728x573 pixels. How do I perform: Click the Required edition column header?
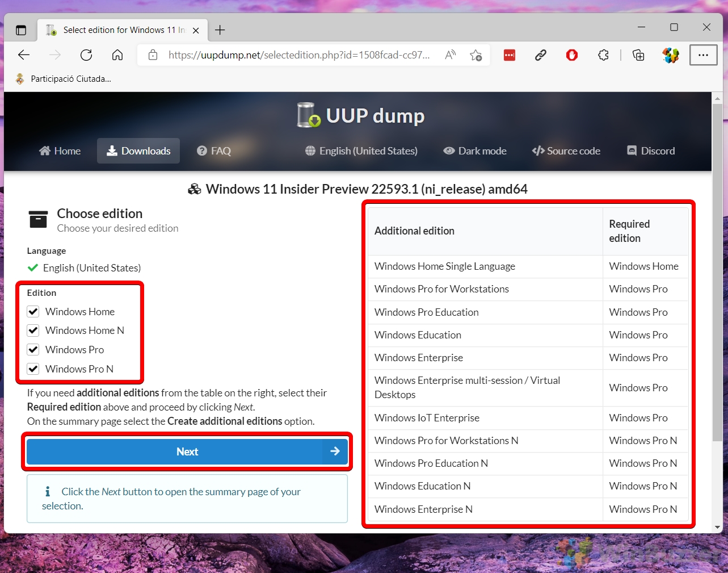(x=646, y=231)
